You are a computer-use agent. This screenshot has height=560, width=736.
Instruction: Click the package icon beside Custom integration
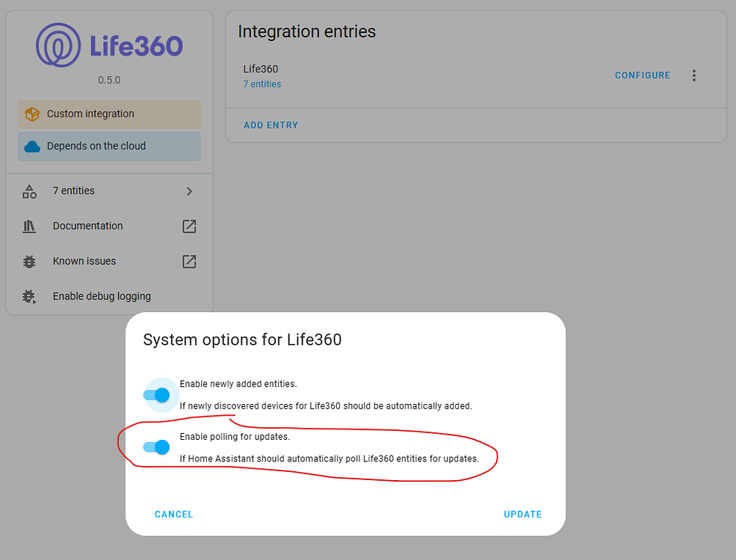coord(31,114)
